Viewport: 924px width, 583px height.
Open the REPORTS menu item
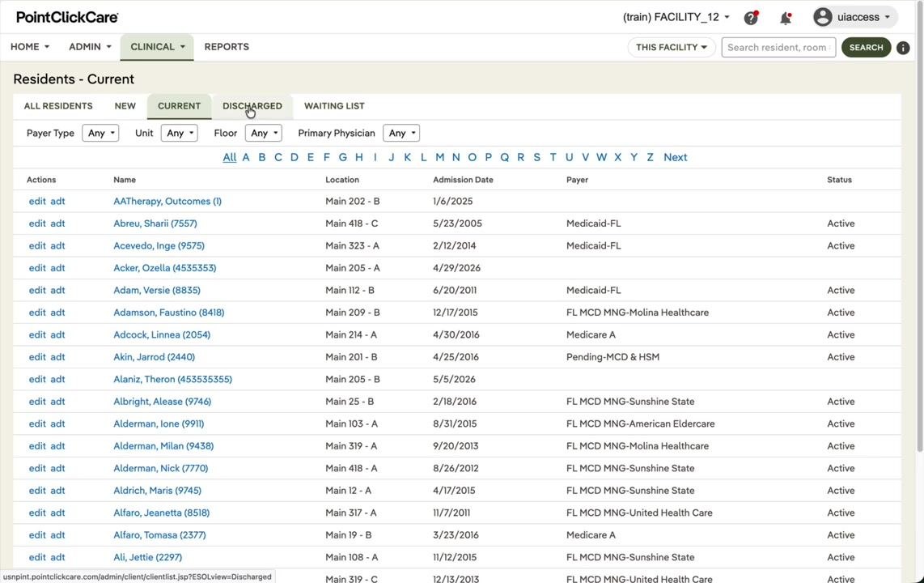227,47
